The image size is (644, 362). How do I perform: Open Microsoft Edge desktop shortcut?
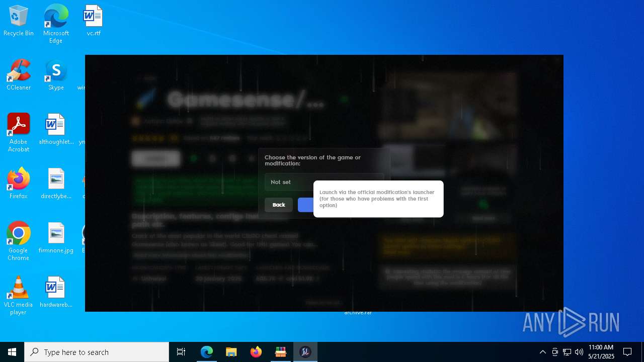(x=56, y=24)
